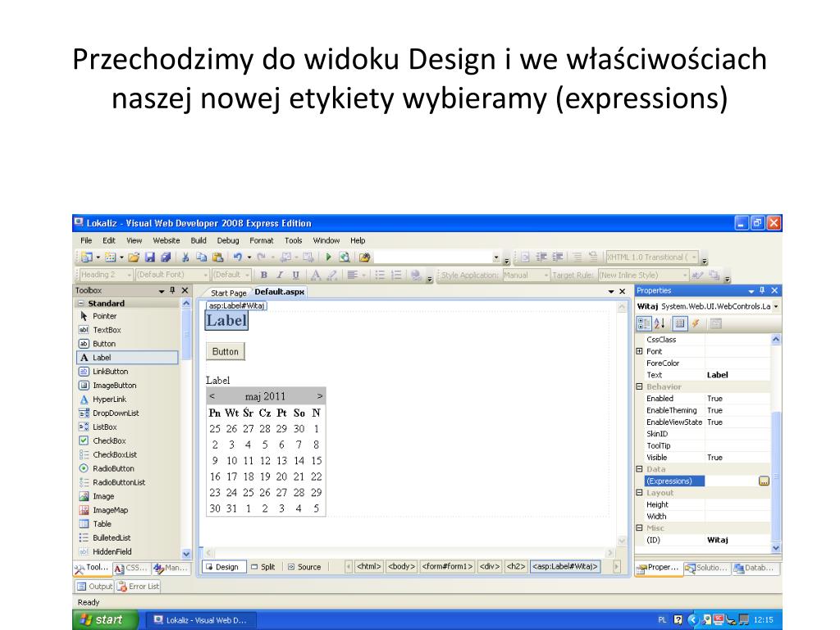Go to next month in calendar
This screenshot has width=840, height=630.
[320, 396]
